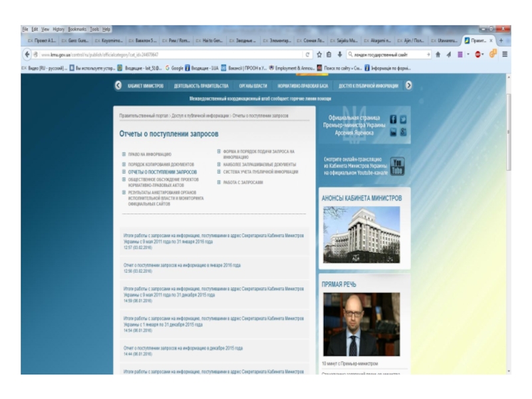
Task: Click the Google bookmark in bookmarks toolbar
Action: [174, 68]
